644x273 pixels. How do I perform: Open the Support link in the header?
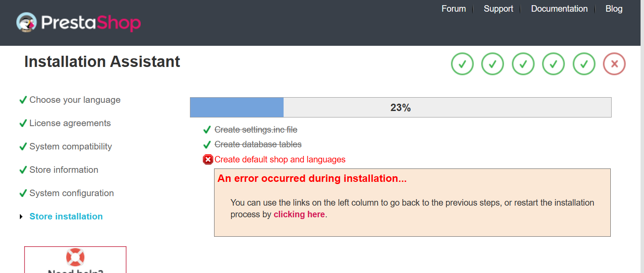click(x=498, y=9)
